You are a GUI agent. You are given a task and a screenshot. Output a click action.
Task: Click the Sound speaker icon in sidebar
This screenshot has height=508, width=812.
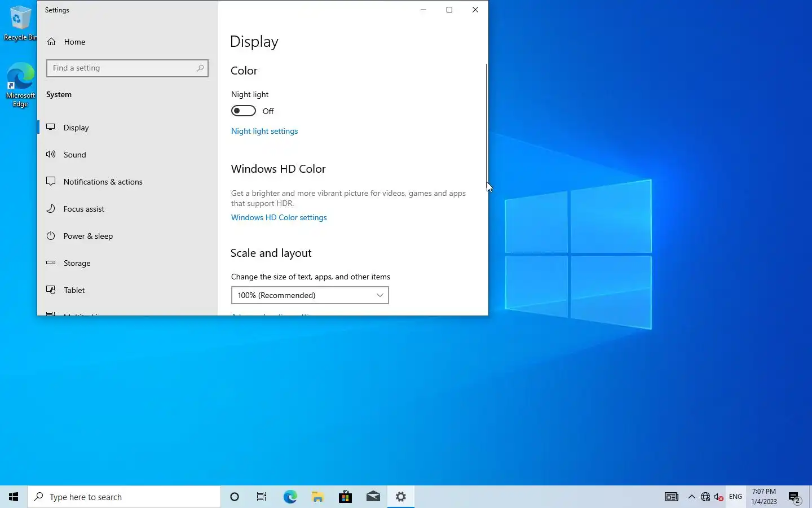coord(51,155)
